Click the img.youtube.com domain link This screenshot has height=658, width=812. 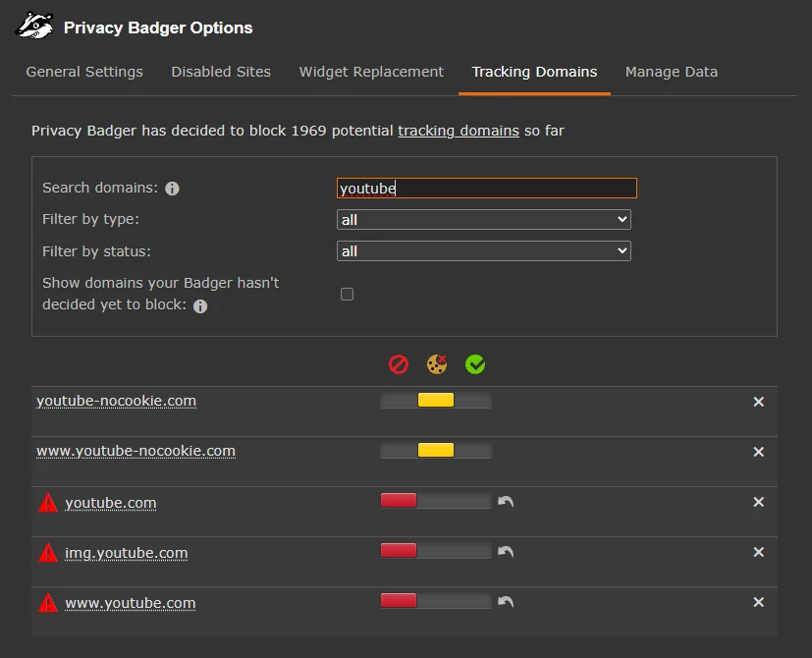[x=126, y=553]
